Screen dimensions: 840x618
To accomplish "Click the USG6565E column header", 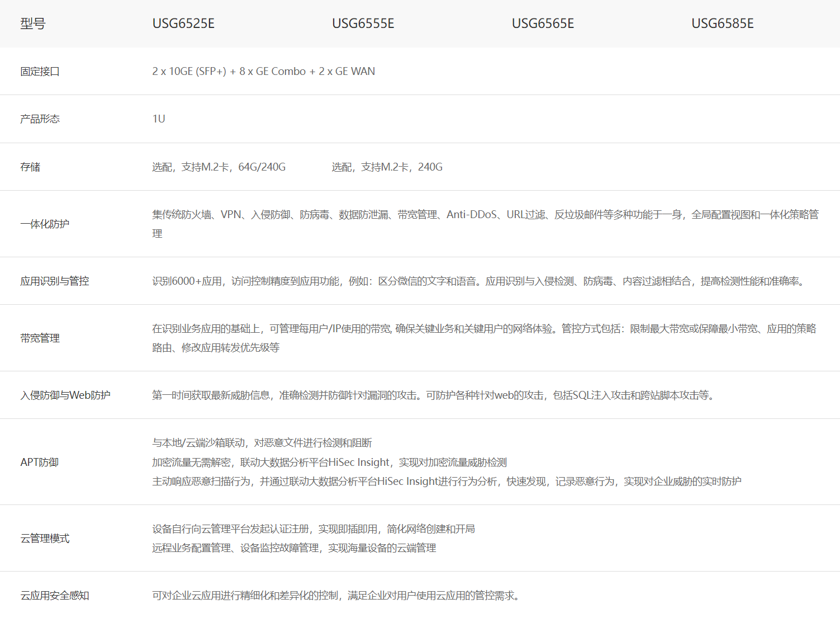I will pyautogui.click(x=543, y=23).
